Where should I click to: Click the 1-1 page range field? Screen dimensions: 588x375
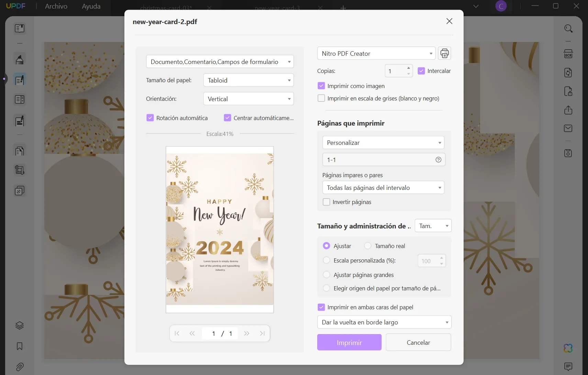(x=384, y=160)
